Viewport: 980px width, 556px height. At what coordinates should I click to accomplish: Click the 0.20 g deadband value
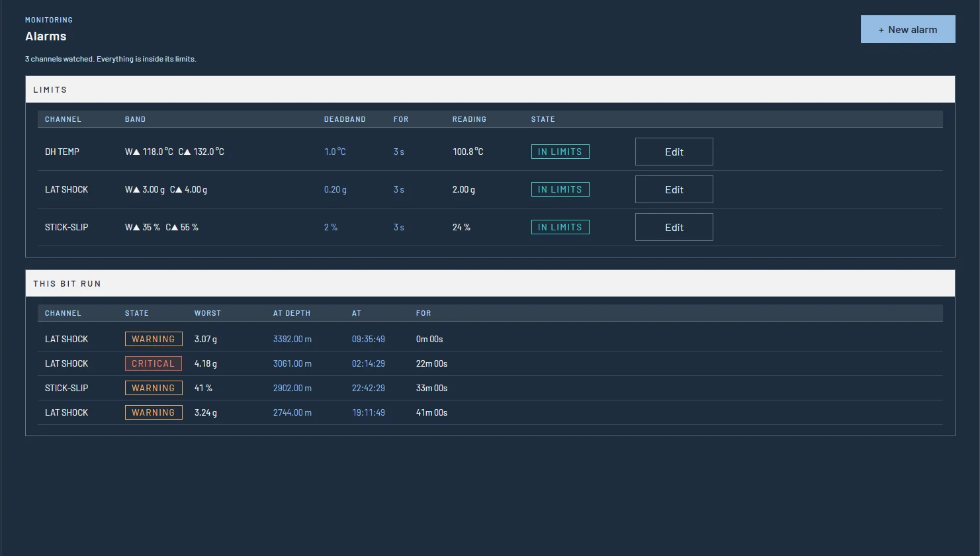point(335,189)
